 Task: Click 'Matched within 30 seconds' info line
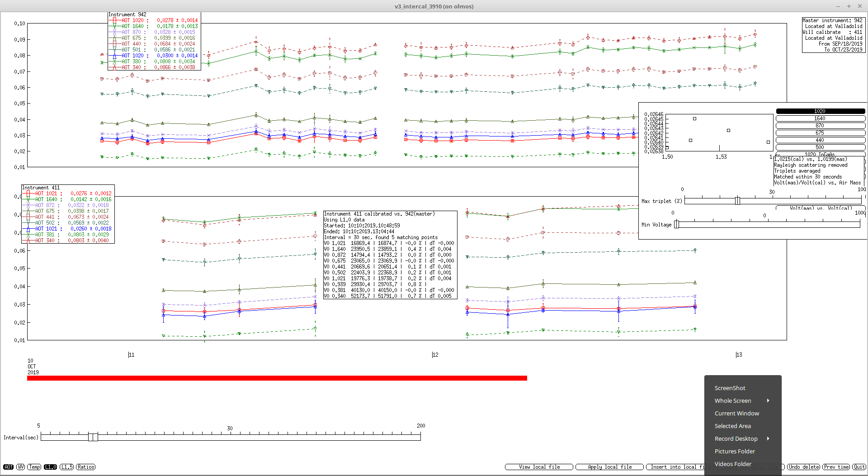point(808,177)
